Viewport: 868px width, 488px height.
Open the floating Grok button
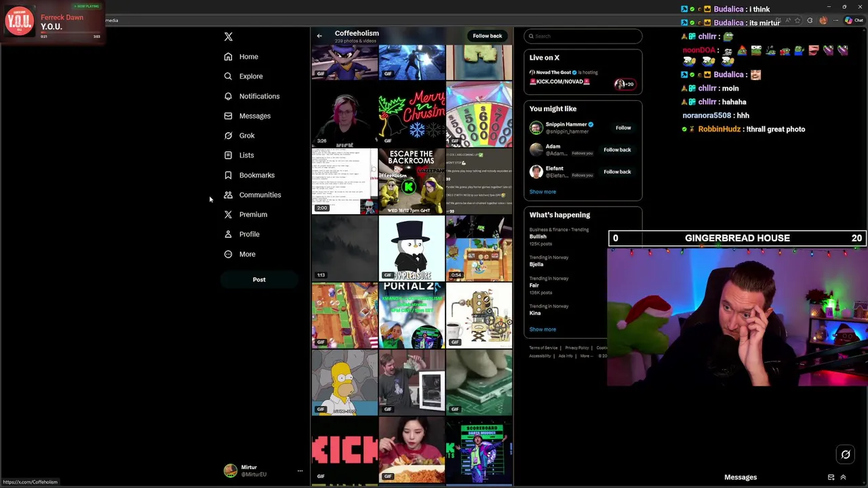click(846, 455)
